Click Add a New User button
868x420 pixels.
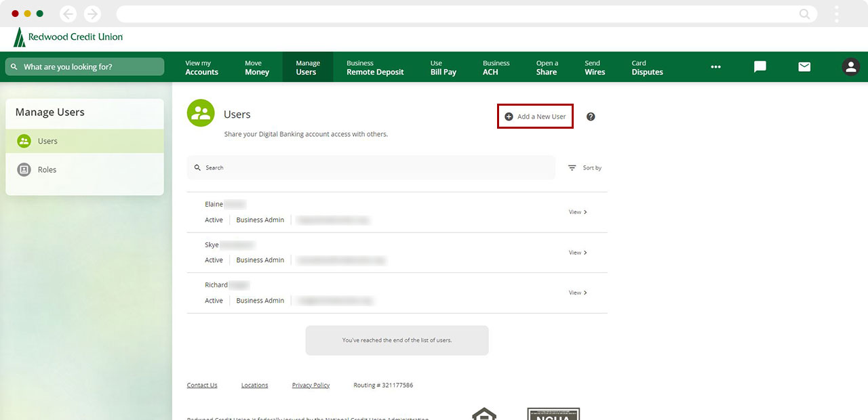pos(535,117)
